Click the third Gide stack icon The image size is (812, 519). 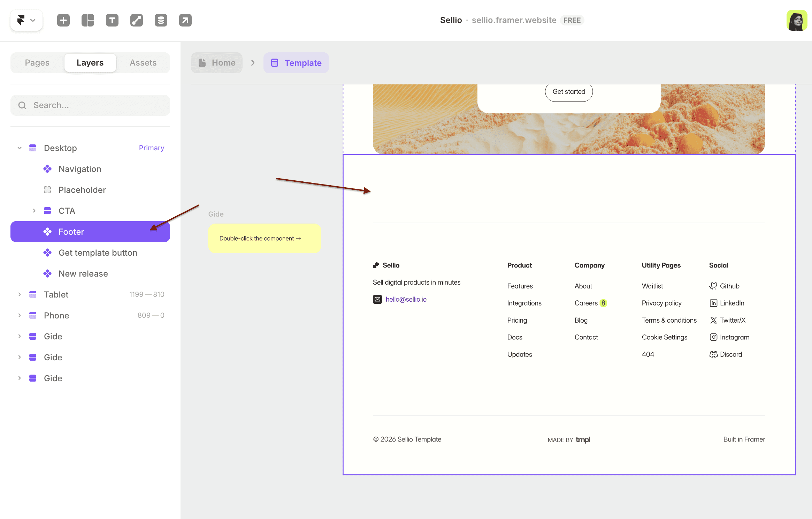point(33,378)
